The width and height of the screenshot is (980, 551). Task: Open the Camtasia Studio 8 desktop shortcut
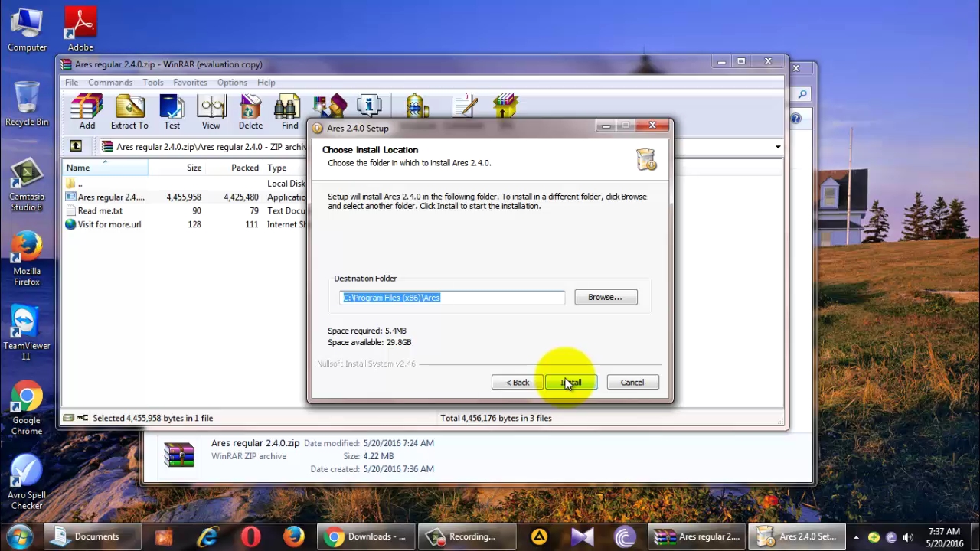coord(27,185)
